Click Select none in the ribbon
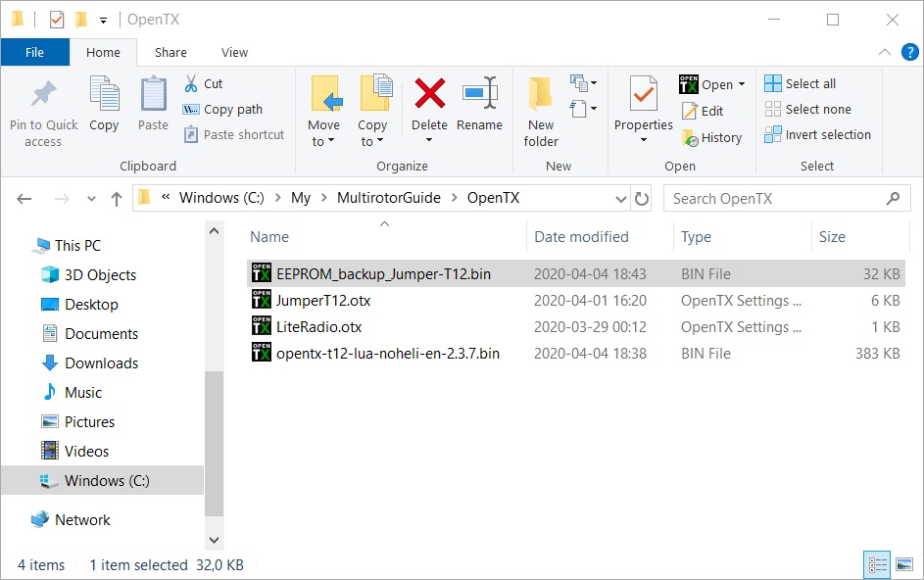Viewport: 924px width, 580px height. [807, 109]
